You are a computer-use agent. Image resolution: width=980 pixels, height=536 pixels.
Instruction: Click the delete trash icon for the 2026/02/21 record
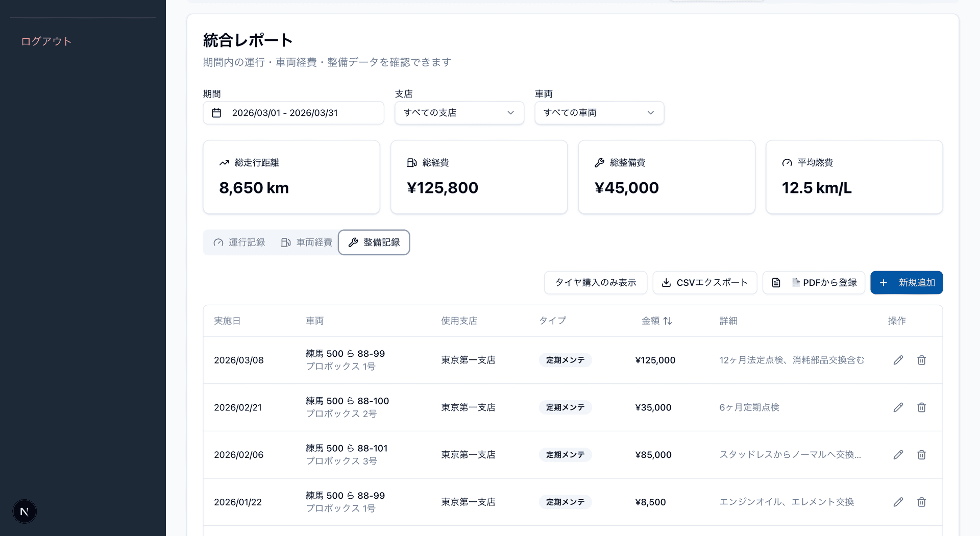(x=921, y=407)
